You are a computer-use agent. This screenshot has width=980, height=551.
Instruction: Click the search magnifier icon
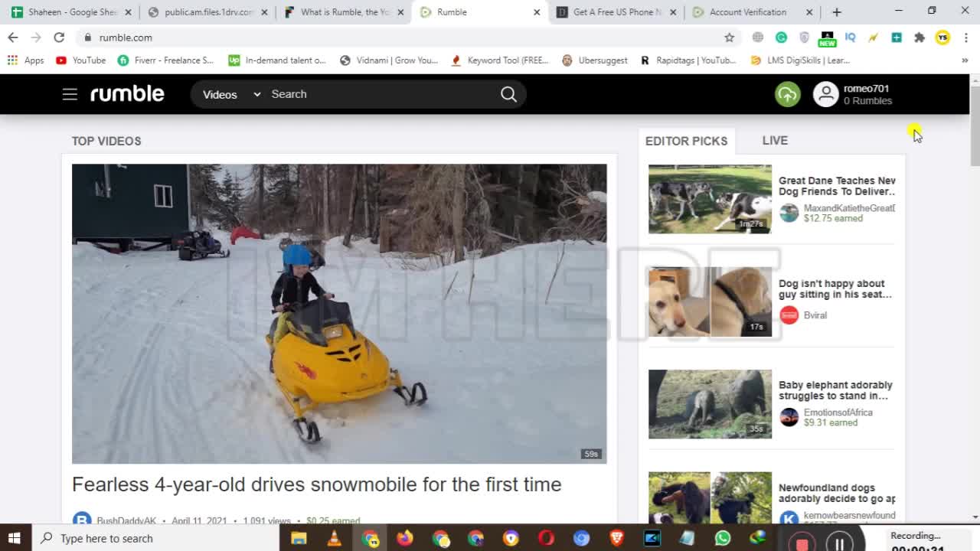(x=508, y=94)
